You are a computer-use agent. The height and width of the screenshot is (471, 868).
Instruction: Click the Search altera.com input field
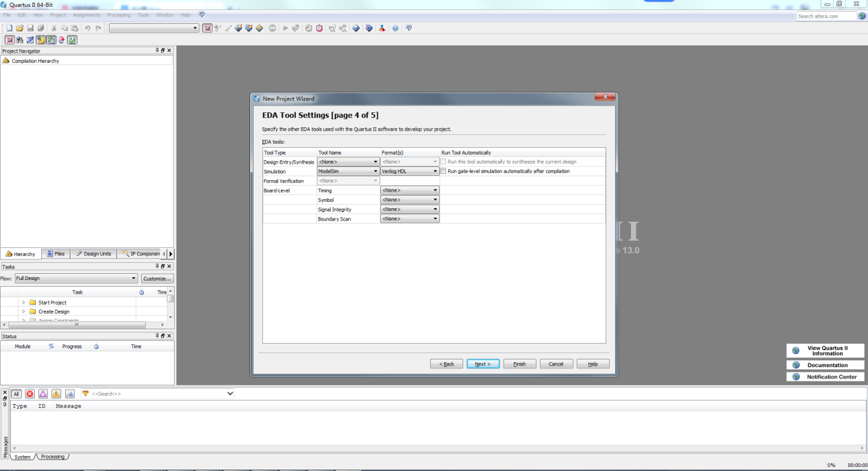click(x=826, y=16)
